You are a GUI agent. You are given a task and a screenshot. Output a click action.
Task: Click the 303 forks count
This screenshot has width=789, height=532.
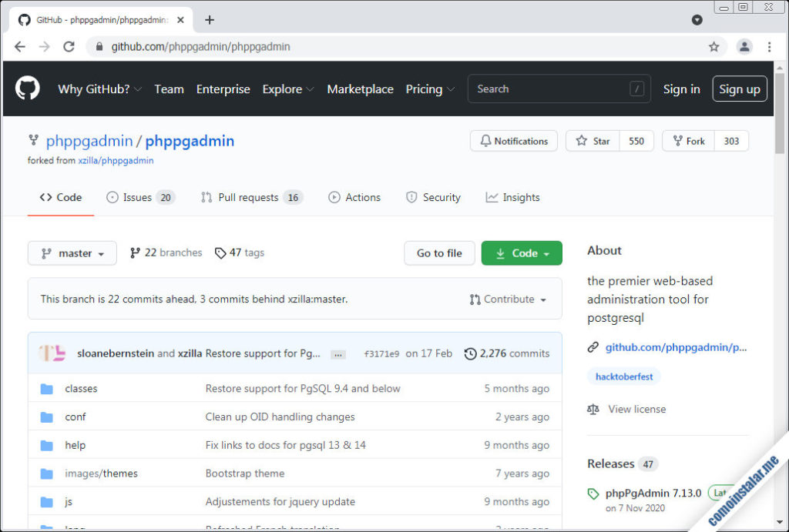[732, 141]
